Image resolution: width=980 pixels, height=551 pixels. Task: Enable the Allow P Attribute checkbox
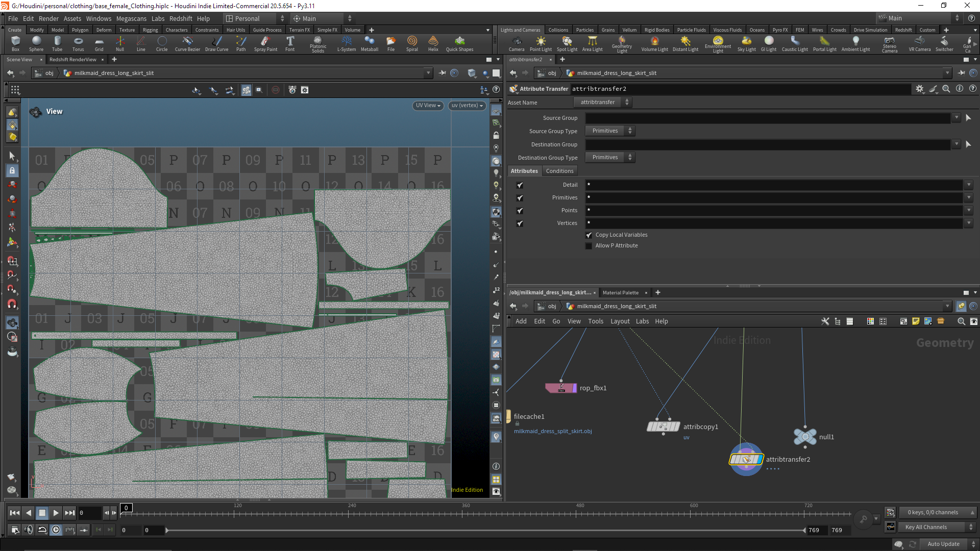(x=589, y=246)
